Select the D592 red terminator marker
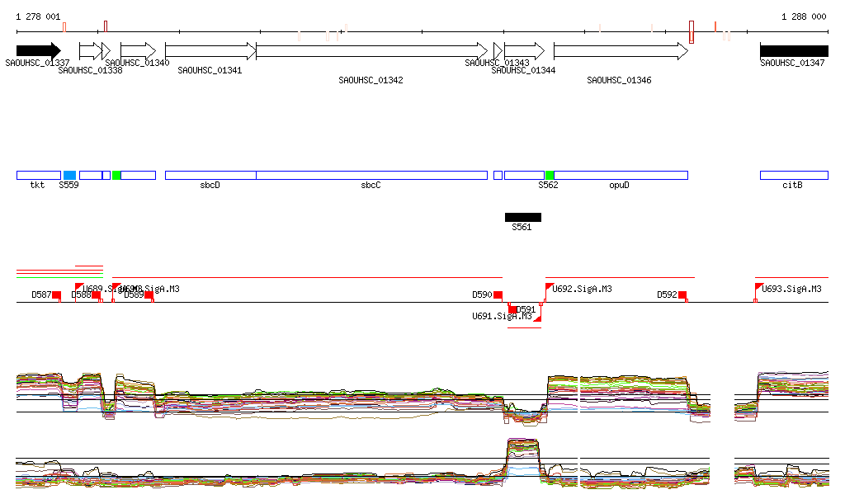The height and width of the screenshot is (504, 845). 682,295
